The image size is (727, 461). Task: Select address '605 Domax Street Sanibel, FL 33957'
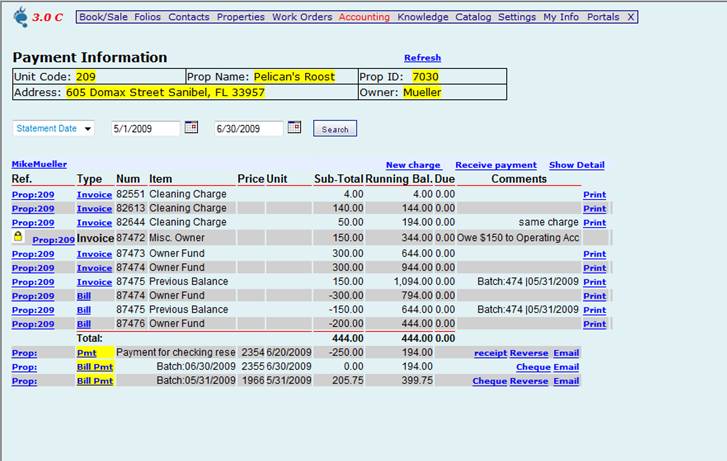[165, 92]
